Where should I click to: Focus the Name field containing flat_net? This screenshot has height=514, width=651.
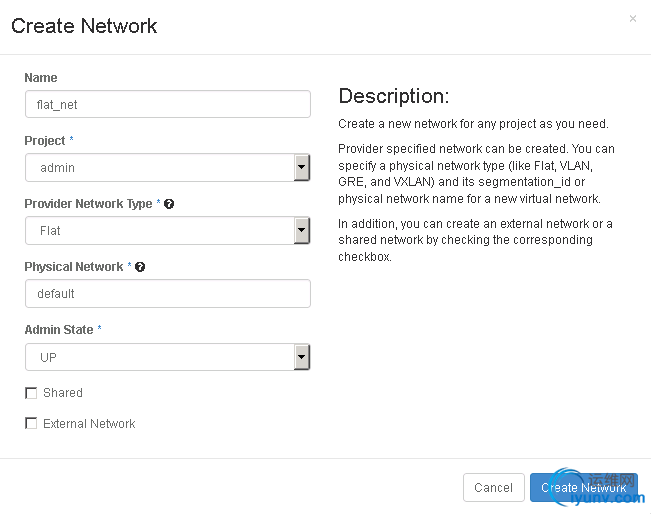167,105
